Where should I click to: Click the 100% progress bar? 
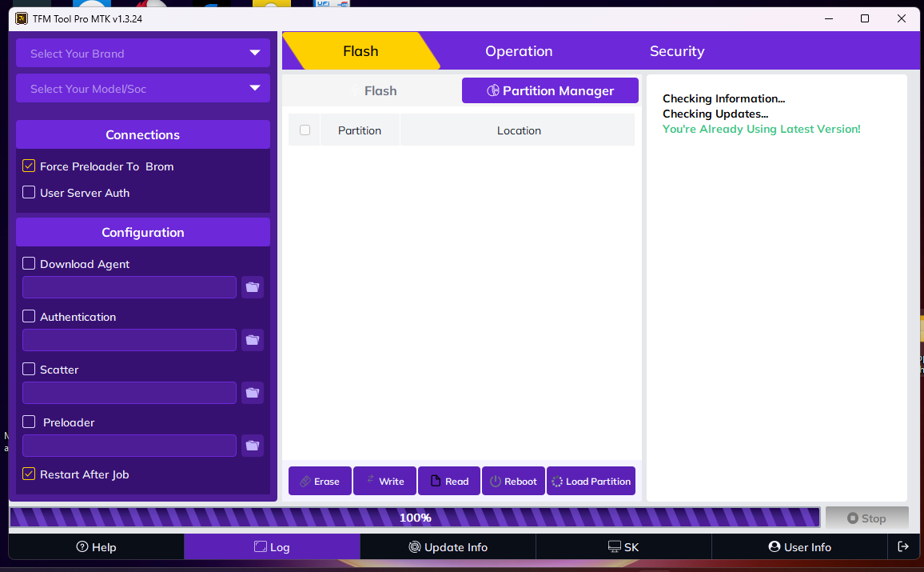tap(415, 518)
